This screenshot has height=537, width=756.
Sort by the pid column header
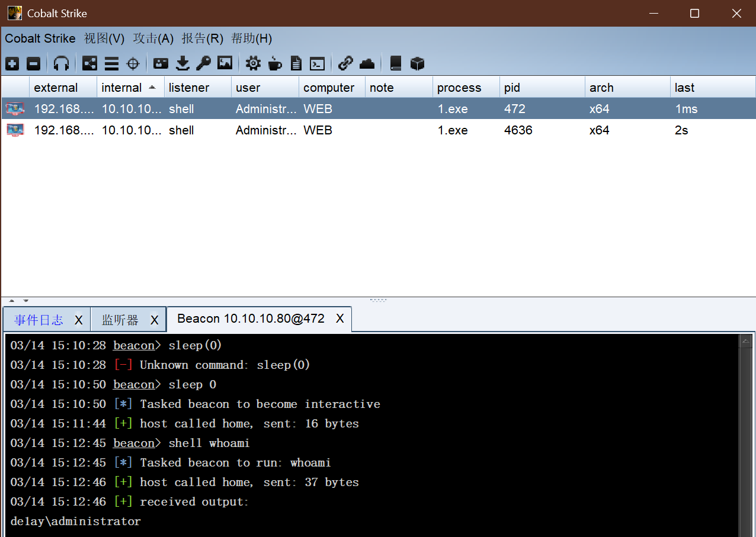(543, 88)
